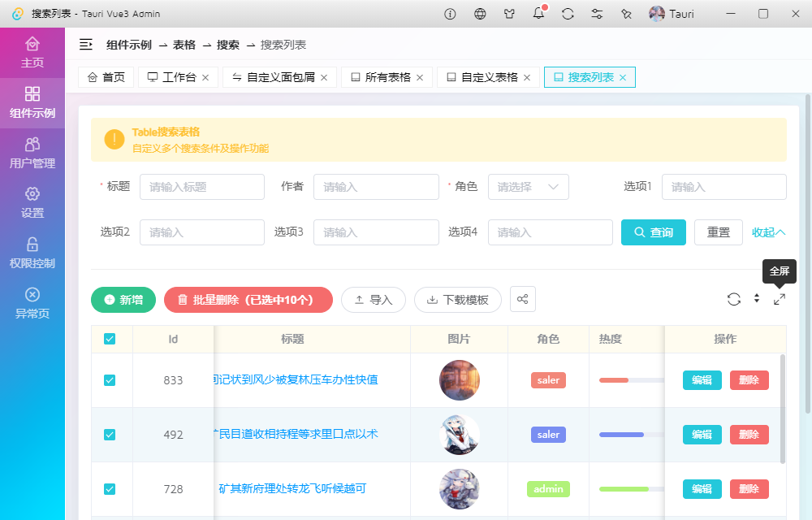Collapse search form with 收起

coord(768,232)
